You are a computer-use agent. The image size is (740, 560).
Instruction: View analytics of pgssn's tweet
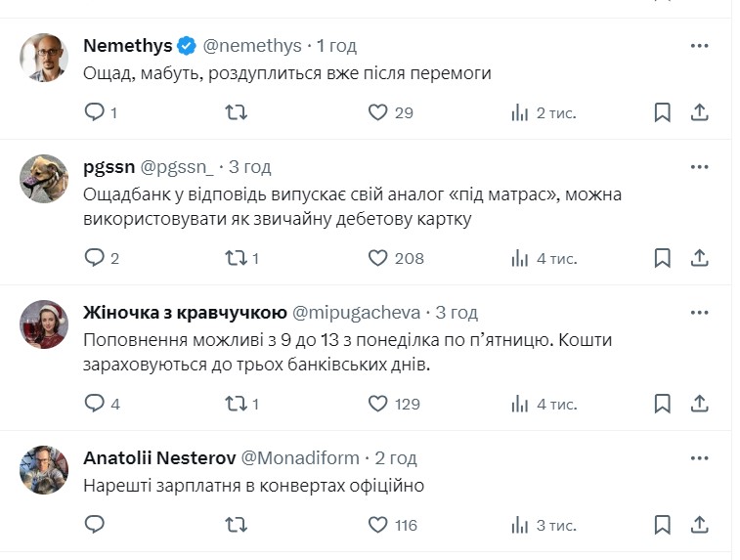(x=520, y=258)
